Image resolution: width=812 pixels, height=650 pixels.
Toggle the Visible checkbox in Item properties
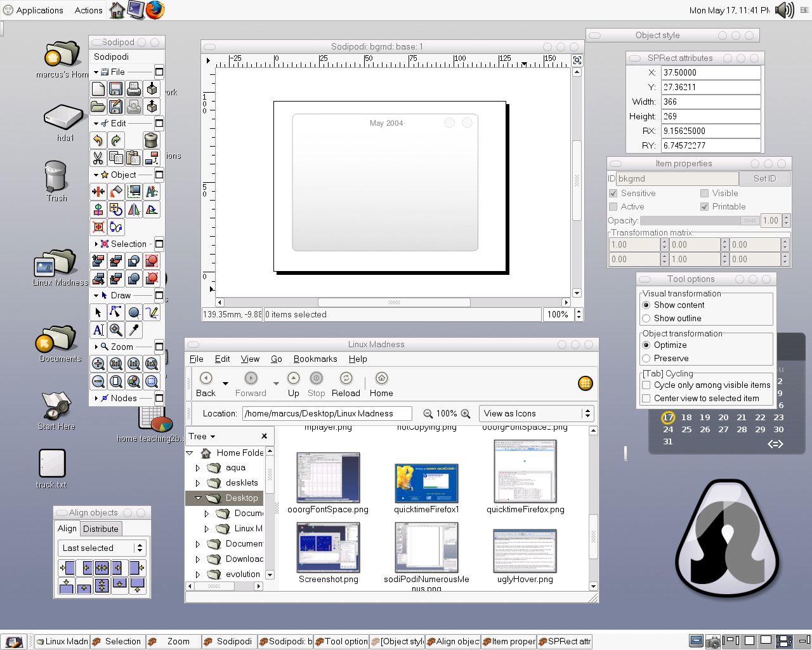[704, 194]
